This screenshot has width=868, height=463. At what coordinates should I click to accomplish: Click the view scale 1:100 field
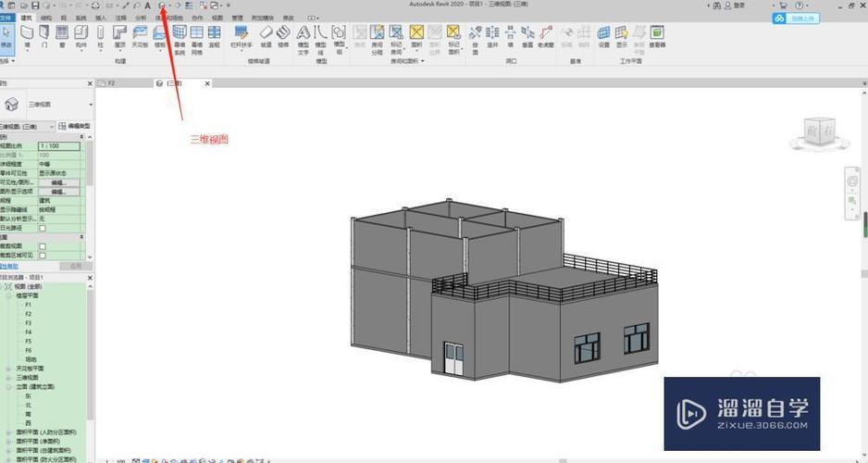click(x=58, y=146)
